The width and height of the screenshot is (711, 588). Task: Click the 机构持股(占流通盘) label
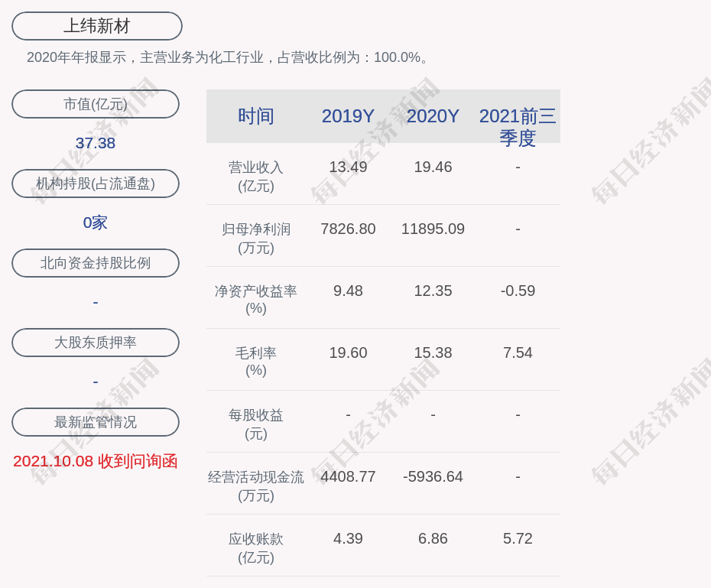[x=96, y=184]
